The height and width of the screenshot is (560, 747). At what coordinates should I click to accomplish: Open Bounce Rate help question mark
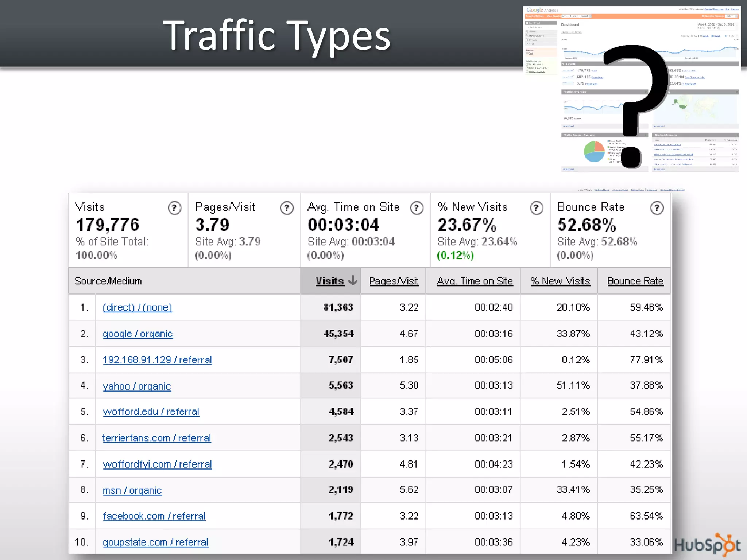(657, 208)
